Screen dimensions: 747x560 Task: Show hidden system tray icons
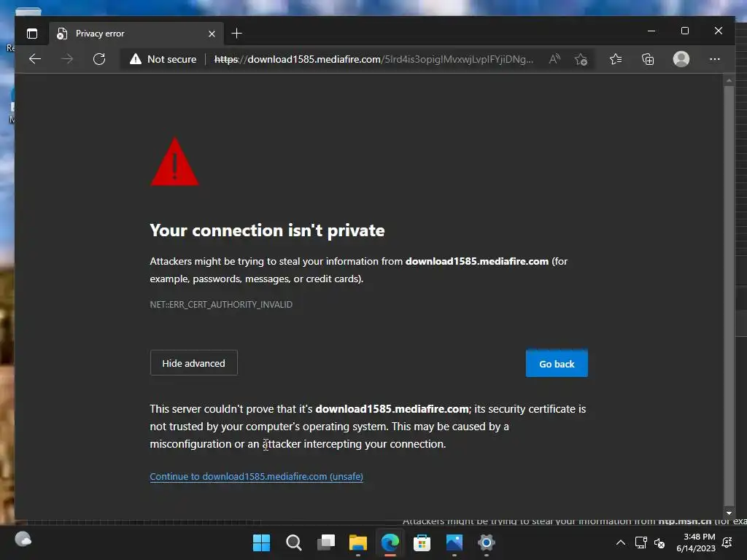point(621,542)
